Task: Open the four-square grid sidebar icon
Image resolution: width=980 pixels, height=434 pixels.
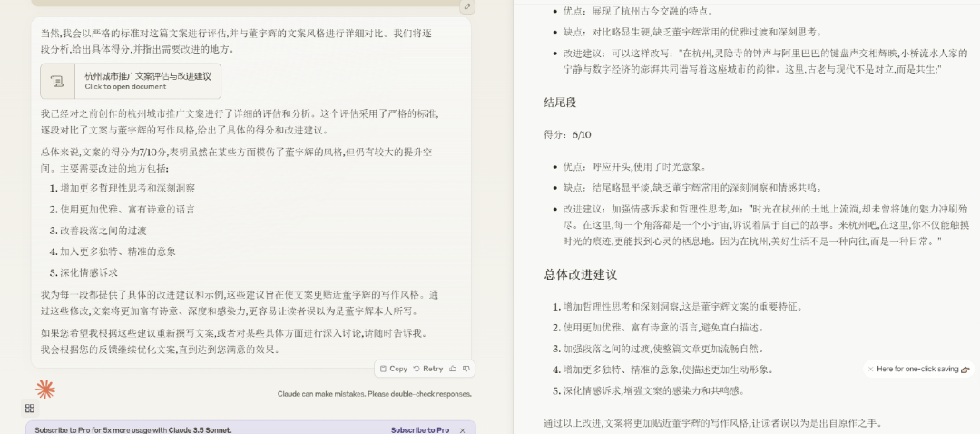Action: (29, 409)
